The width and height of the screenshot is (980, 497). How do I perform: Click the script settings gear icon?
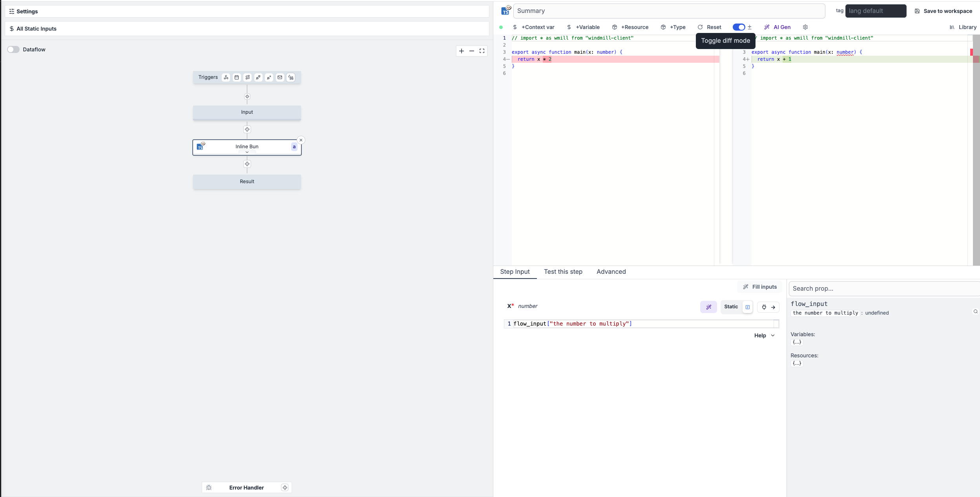805,27
